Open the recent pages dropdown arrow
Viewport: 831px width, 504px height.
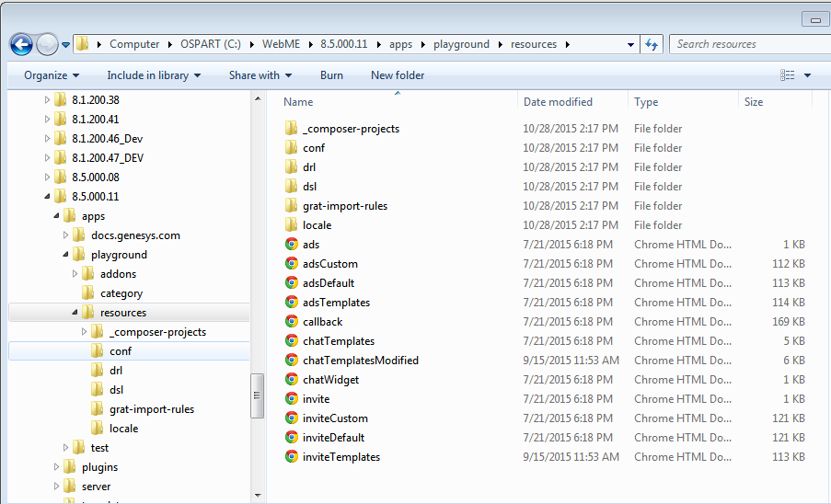pos(65,45)
